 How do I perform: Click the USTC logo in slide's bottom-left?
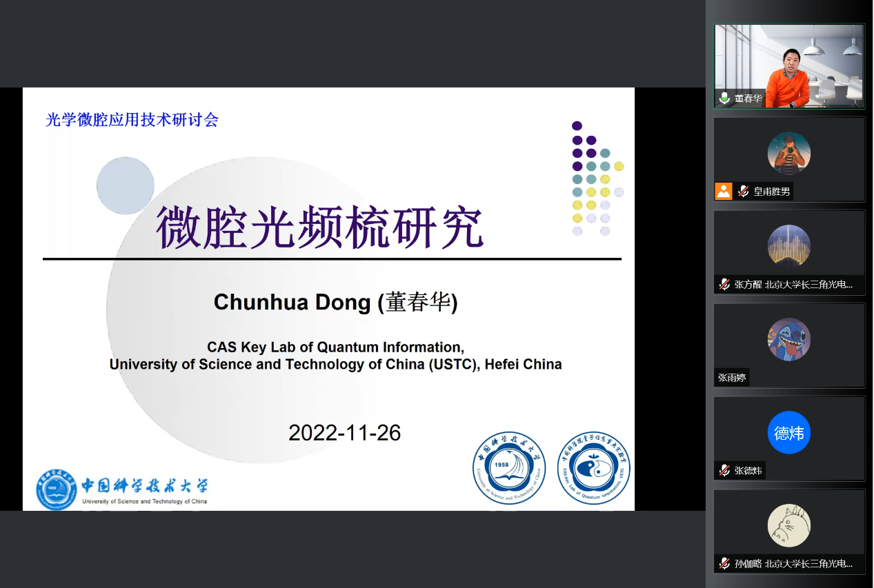(122, 489)
